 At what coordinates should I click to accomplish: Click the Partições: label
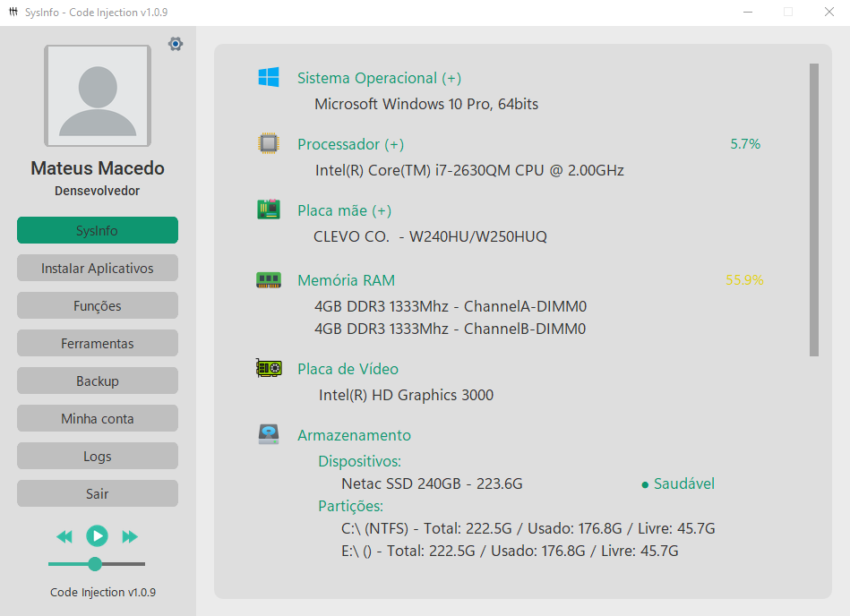point(351,506)
